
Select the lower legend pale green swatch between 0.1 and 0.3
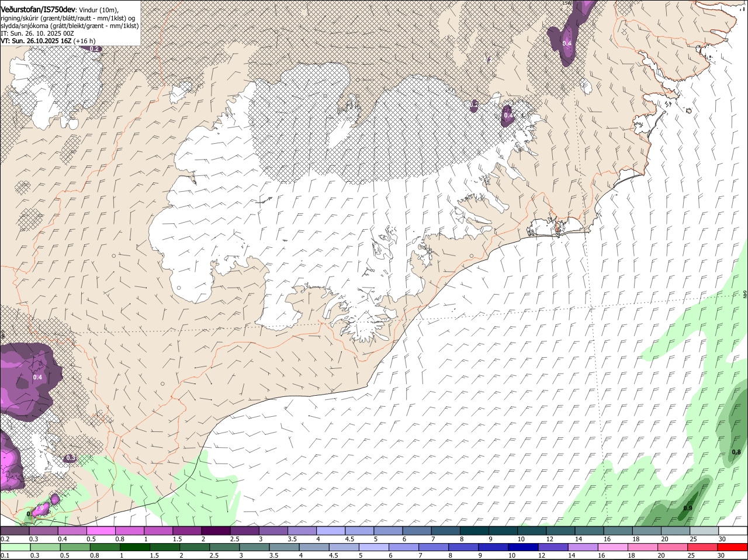15,547
